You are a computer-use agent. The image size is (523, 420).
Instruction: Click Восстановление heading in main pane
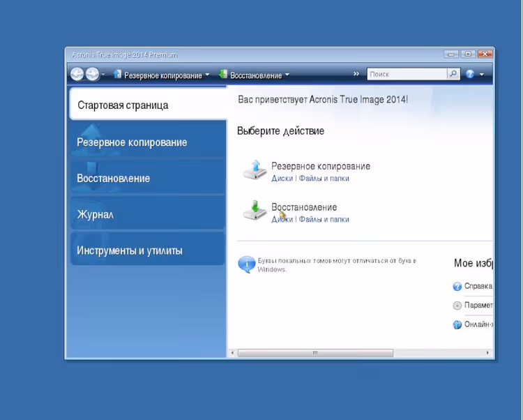click(304, 207)
